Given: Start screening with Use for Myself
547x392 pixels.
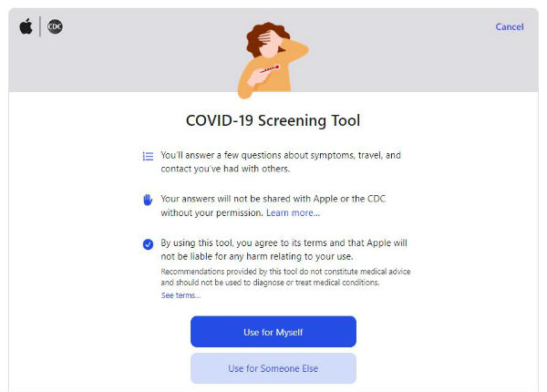Looking at the screenshot, I should click(x=273, y=332).
